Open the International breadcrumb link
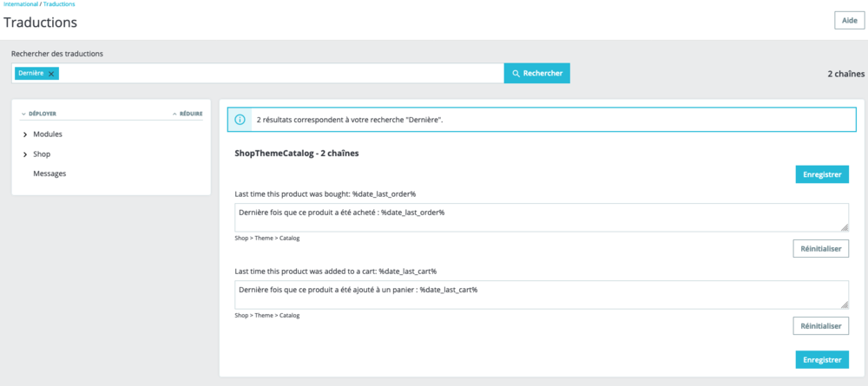This screenshot has height=386, width=868. [21, 3]
